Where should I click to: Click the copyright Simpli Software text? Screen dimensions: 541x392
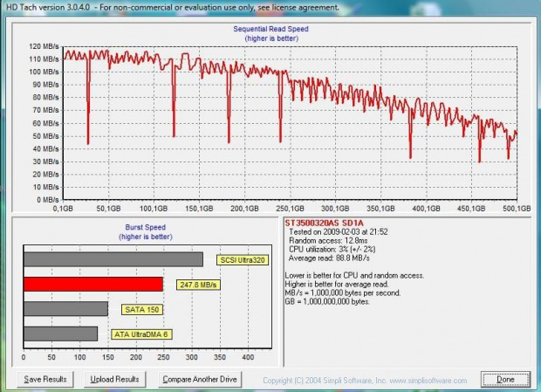365,381
